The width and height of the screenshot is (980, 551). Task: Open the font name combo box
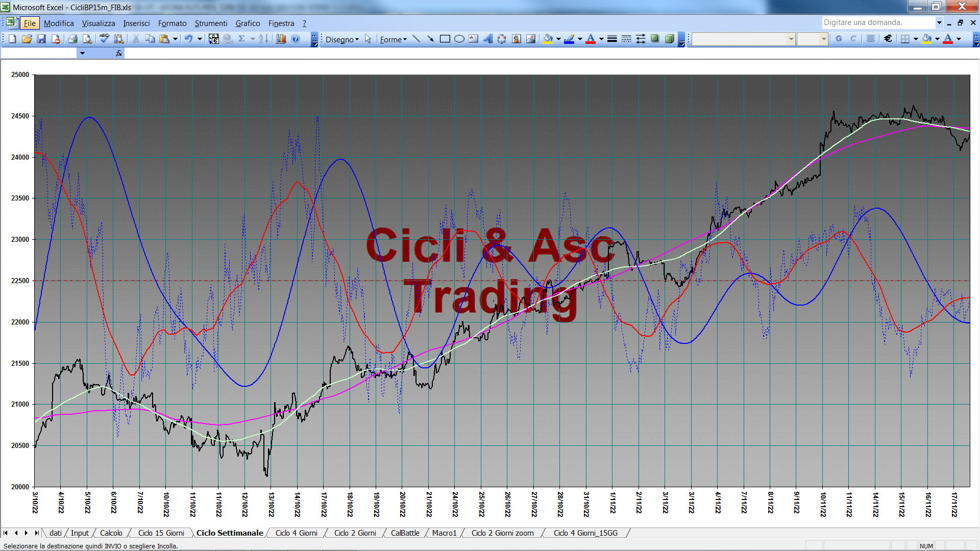(x=744, y=39)
